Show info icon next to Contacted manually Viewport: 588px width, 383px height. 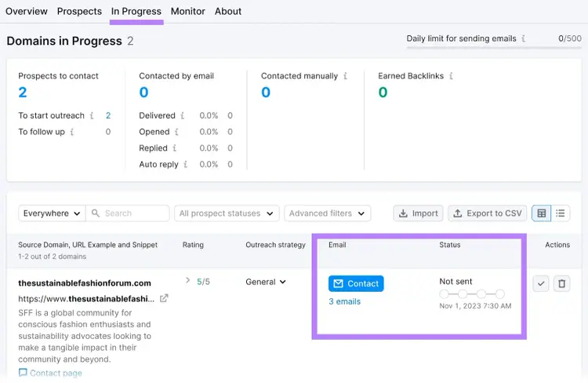pos(346,76)
